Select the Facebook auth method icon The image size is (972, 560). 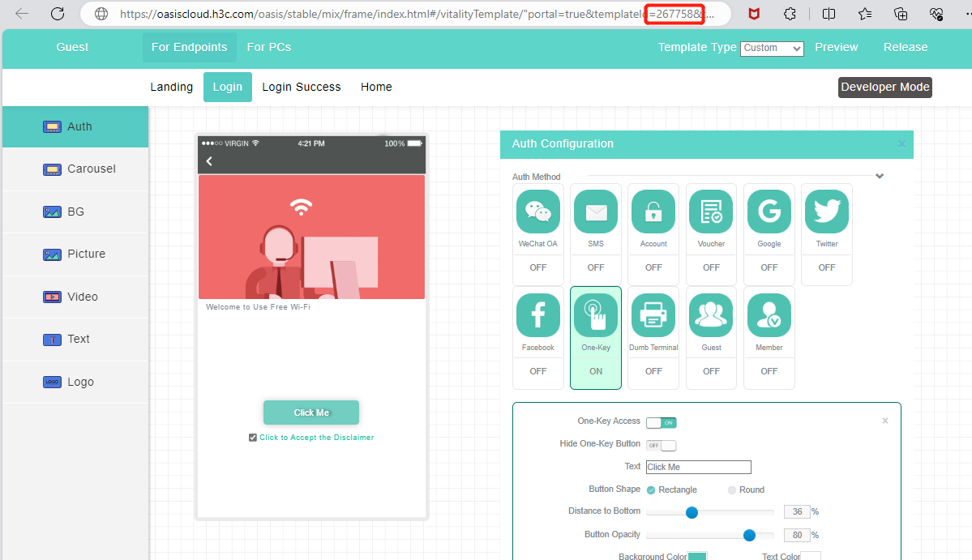[538, 315]
